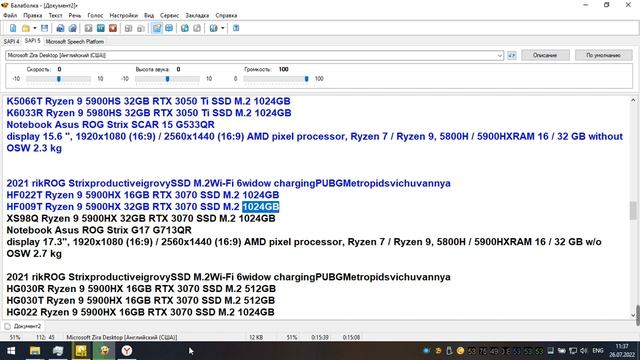
Task: Expand the dictionary icon dropdown arrow
Action: (222, 28)
